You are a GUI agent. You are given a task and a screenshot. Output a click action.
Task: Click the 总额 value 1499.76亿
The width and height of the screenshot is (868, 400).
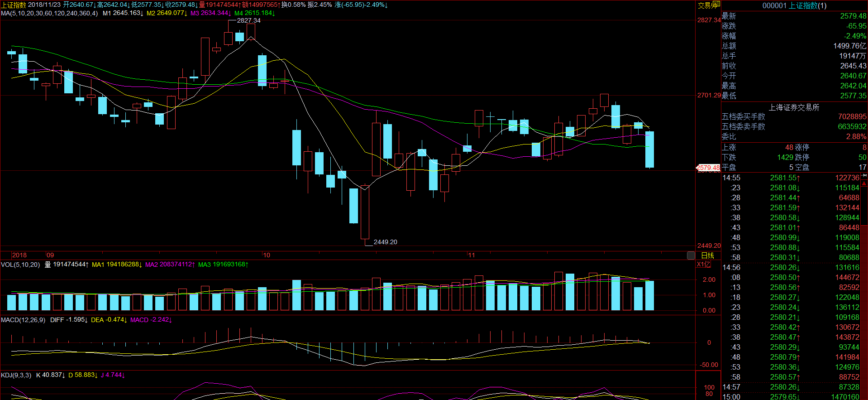[850, 46]
